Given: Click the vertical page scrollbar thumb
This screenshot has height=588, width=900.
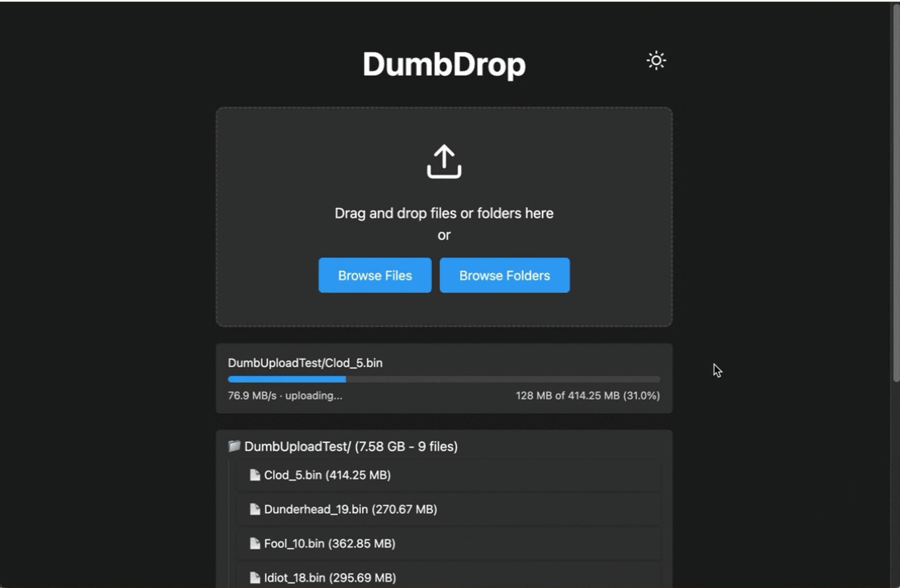Looking at the screenshot, I should pos(896,194).
